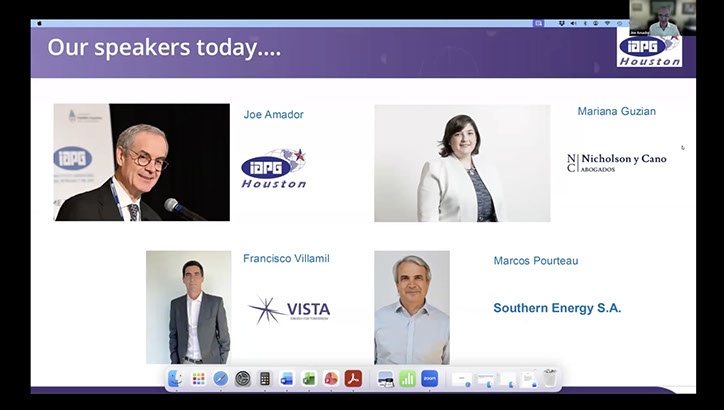Open the Preview app in dock
724x410 pixels.
tap(386, 379)
